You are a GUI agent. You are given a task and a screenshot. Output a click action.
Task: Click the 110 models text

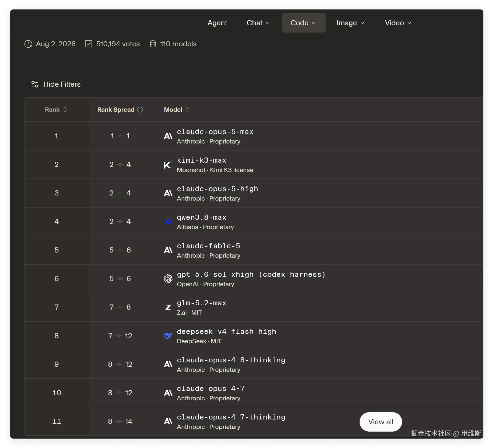pyautogui.click(x=178, y=44)
